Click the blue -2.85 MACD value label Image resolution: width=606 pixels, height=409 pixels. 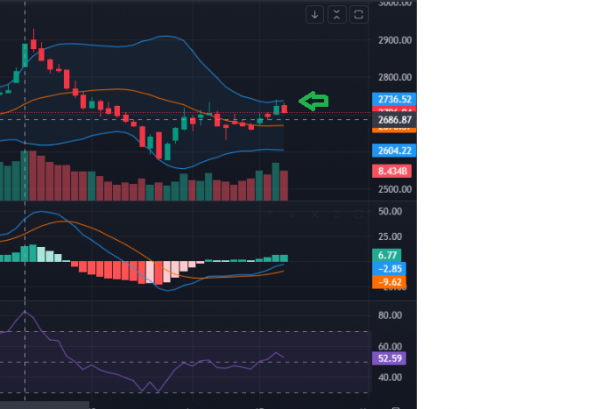[391, 269]
